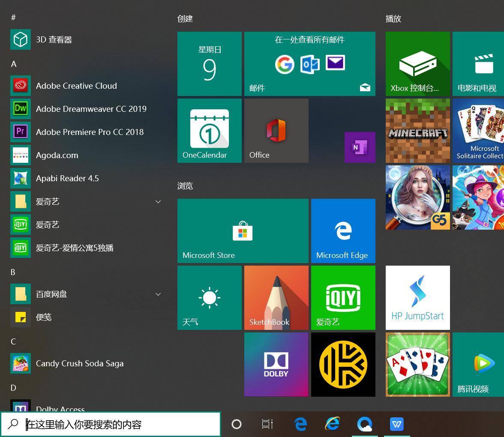
Task: Open the calendar tile showing 星期日 9
Action: [210, 64]
